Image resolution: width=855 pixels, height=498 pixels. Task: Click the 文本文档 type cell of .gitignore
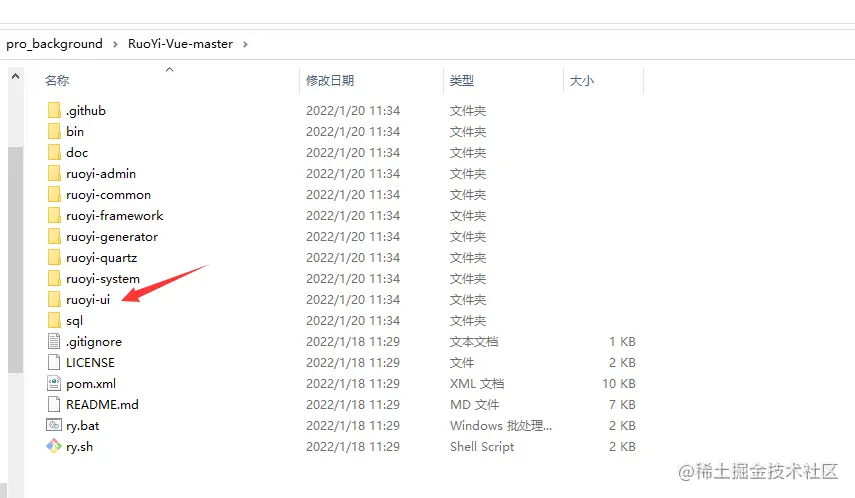pyautogui.click(x=473, y=341)
